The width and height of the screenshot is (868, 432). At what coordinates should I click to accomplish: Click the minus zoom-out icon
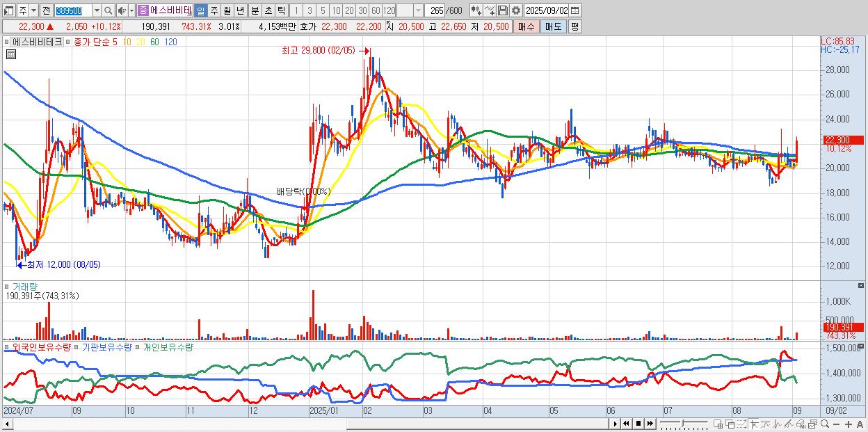836,424
